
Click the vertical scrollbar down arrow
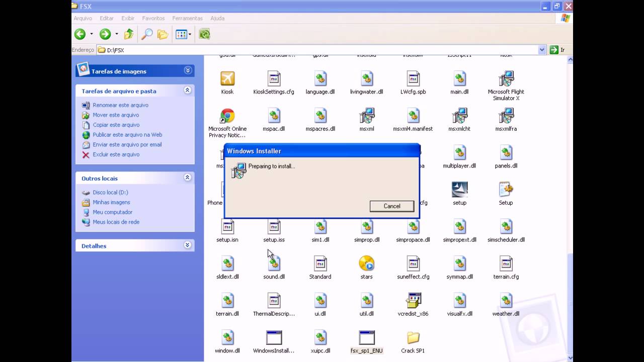[x=570, y=358]
